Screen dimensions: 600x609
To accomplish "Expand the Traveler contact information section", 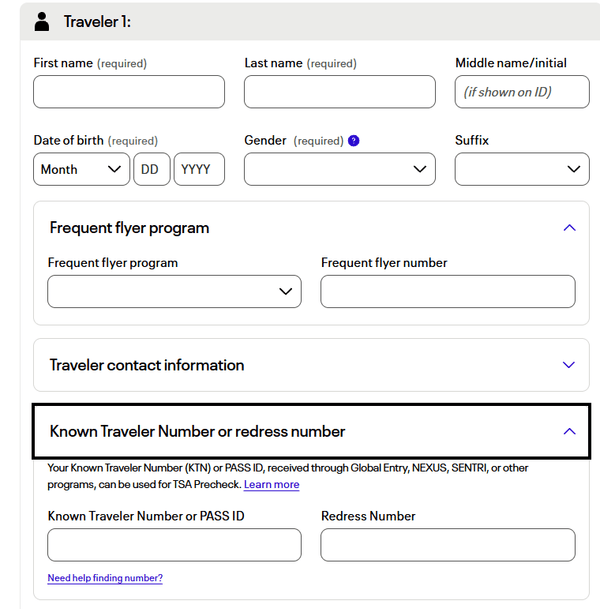I will (569, 365).
